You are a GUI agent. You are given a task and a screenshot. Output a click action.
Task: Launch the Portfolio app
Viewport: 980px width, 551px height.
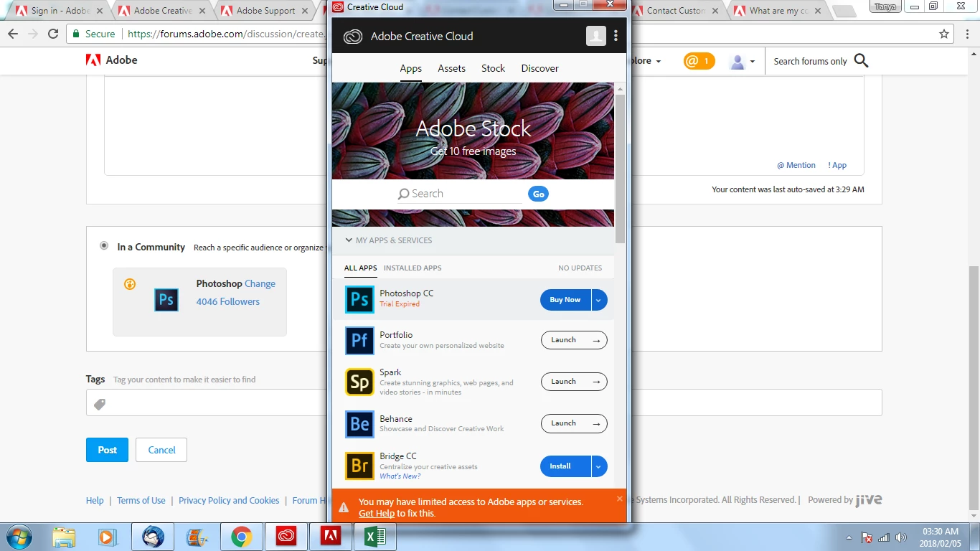click(x=574, y=340)
